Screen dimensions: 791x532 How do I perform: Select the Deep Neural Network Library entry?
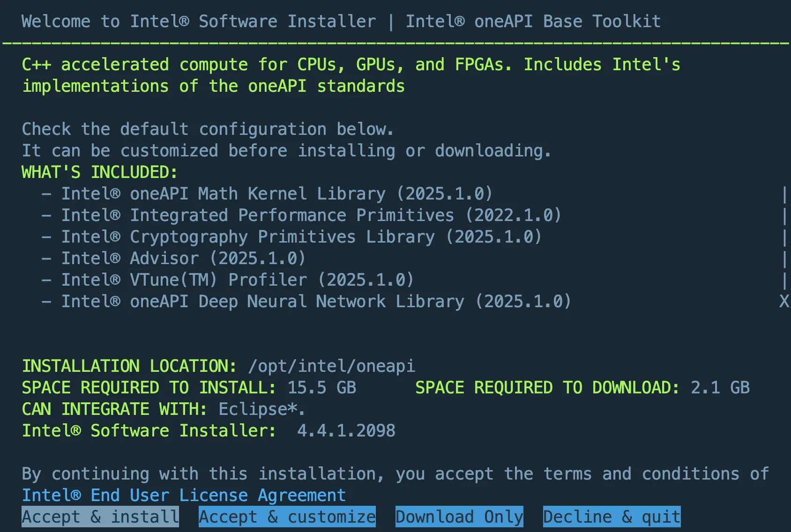[x=316, y=302]
